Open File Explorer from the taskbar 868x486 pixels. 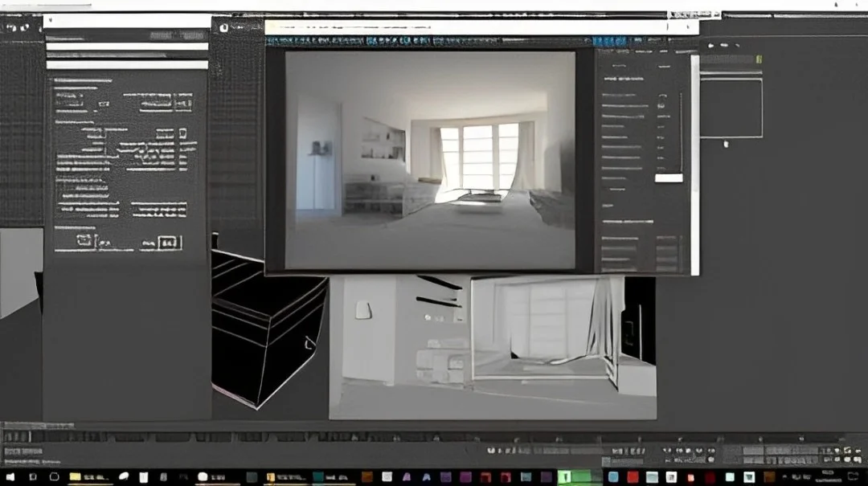(x=76, y=477)
